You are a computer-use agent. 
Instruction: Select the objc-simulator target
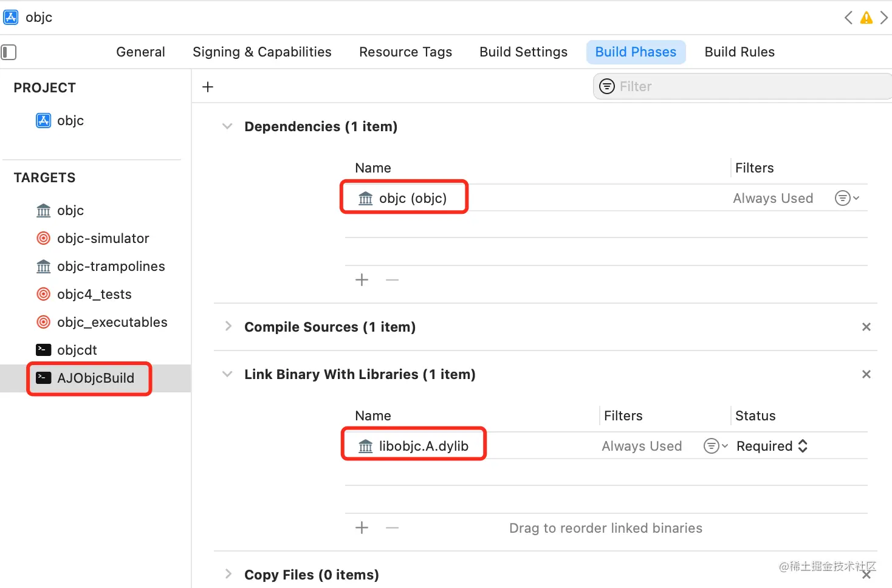[103, 238]
